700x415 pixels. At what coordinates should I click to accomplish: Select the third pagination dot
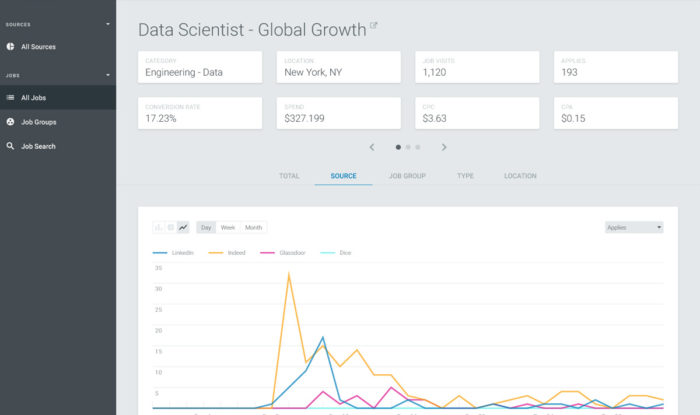coord(418,147)
